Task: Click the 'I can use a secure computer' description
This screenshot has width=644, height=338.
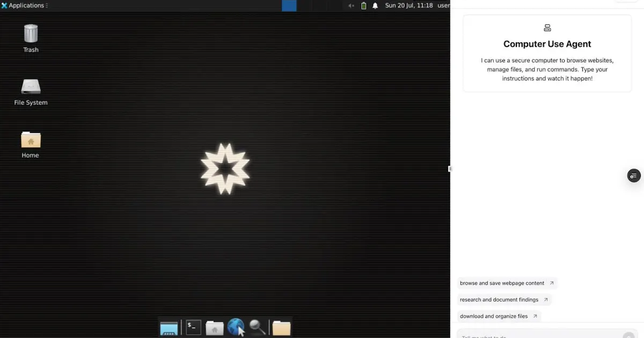Action: point(547,69)
